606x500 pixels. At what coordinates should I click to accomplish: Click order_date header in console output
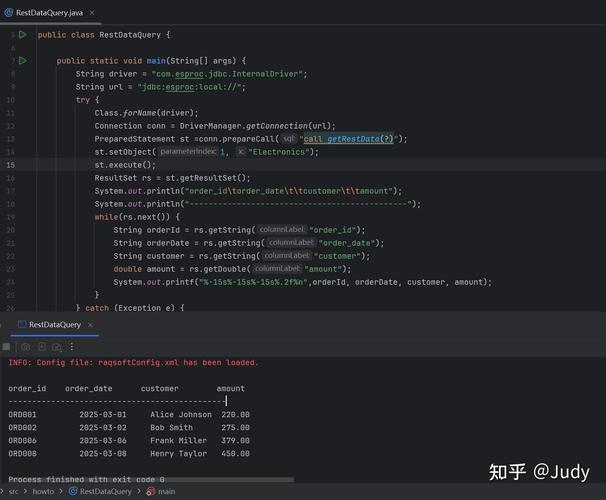[x=89, y=388]
